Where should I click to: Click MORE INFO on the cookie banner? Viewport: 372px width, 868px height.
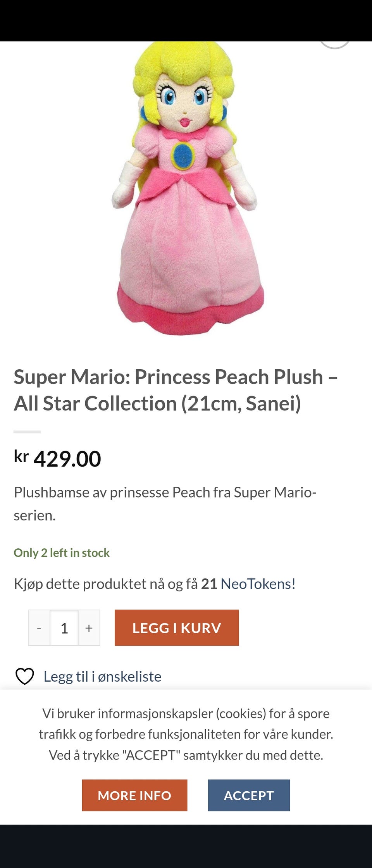134,795
